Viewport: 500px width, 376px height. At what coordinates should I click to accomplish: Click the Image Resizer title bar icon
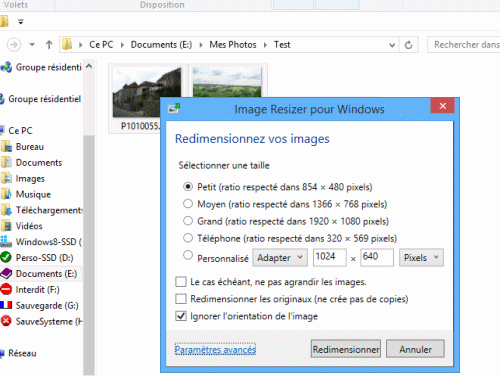pyautogui.click(x=174, y=109)
